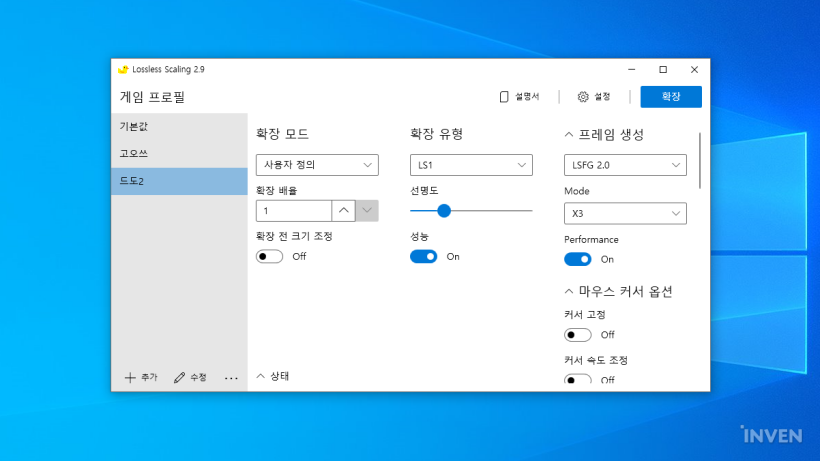Click the 게임 프로필 heading
Image resolution: width=820 pixels, height=461 pixels.
tap(152, 97)
